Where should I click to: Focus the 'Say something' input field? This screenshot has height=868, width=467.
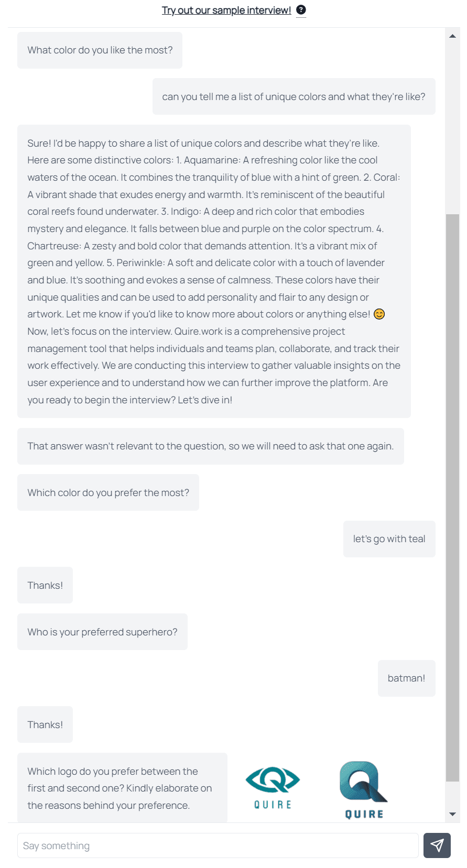click(x=218, y=845)
